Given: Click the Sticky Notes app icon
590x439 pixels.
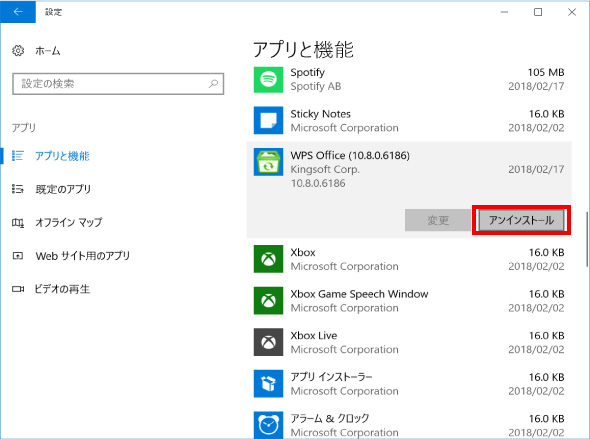Looking at the screenshot, I should click(268, 120).
